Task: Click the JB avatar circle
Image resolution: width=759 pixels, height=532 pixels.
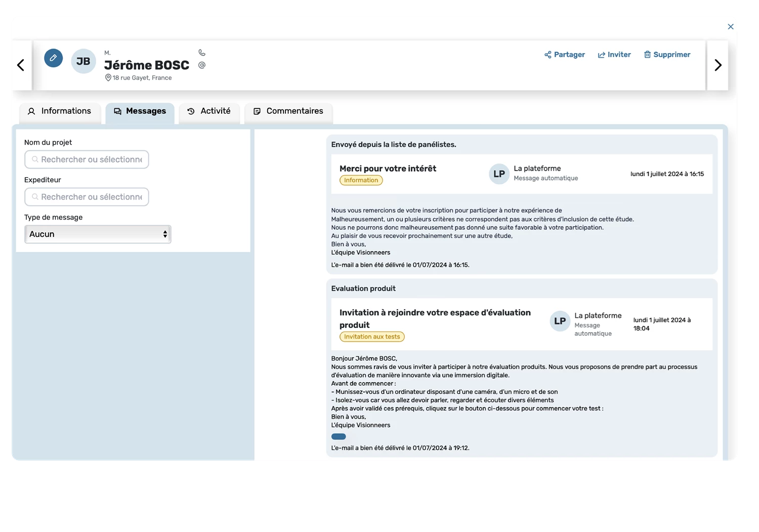Action: click(83, 61)
